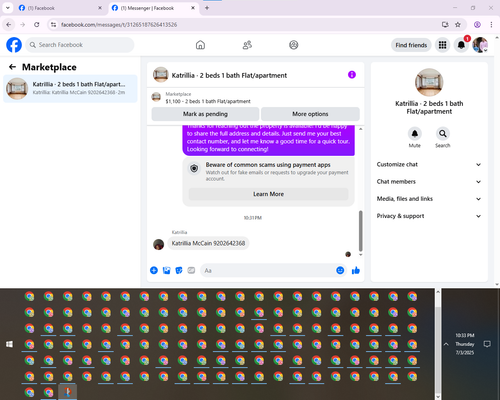500x400 pixels.
Task: Expand the Customize chat section
Action: pos(429,164)
